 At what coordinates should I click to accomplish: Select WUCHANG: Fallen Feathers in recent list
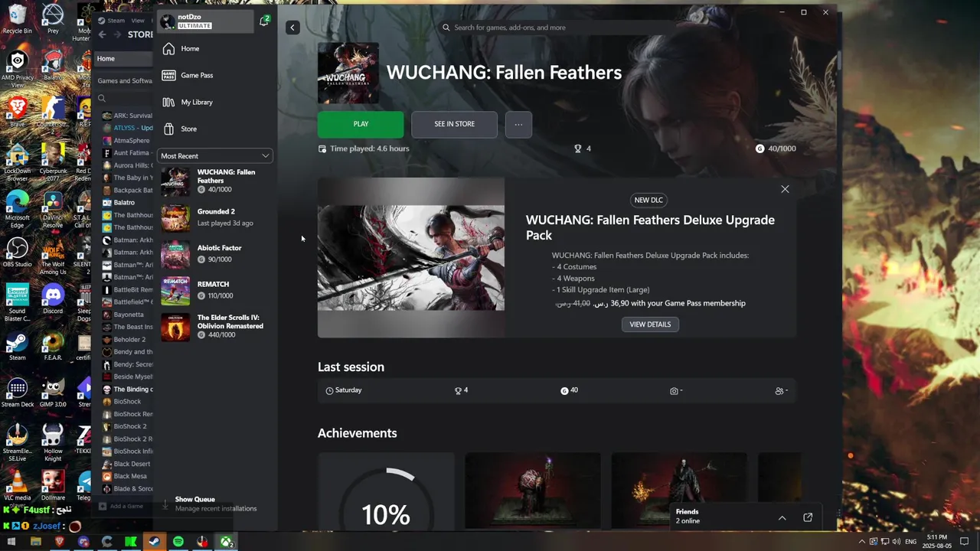click(216, 181)
